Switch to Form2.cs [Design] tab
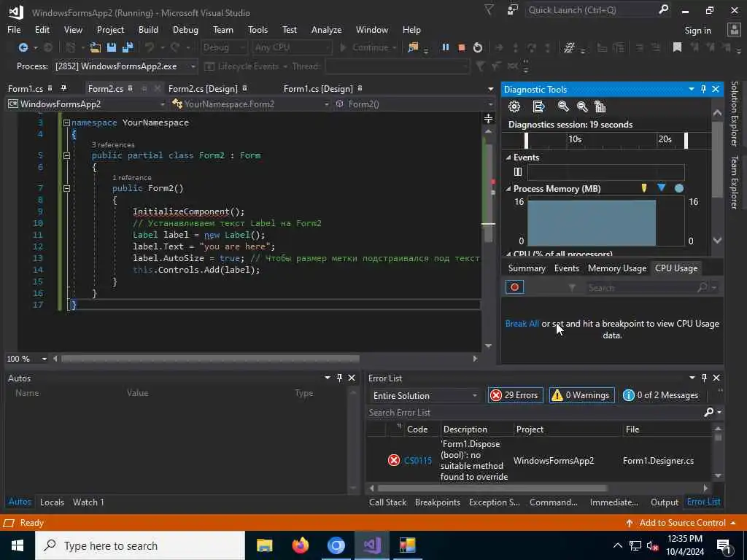The width and height of the screenshot is (747, 560). [203, 88]
